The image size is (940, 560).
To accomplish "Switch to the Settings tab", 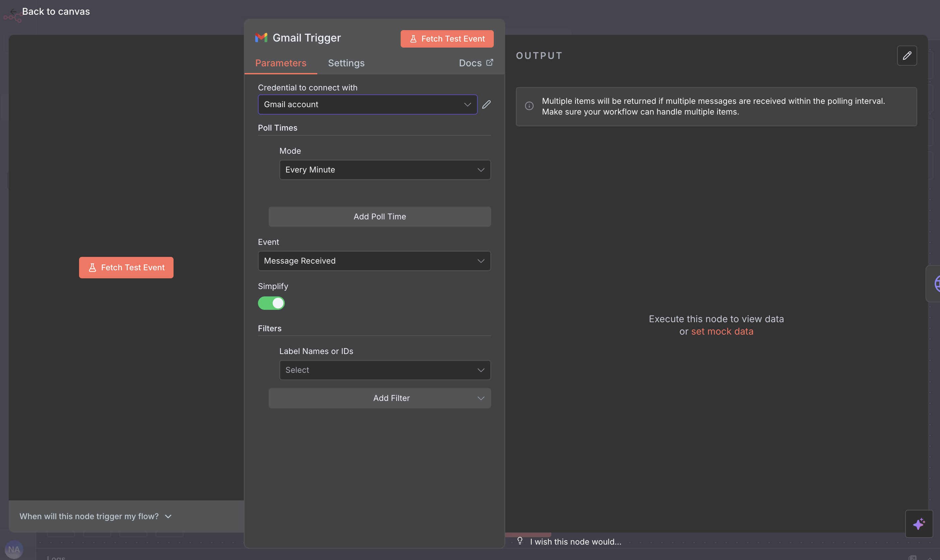I will tap(346, 63).
